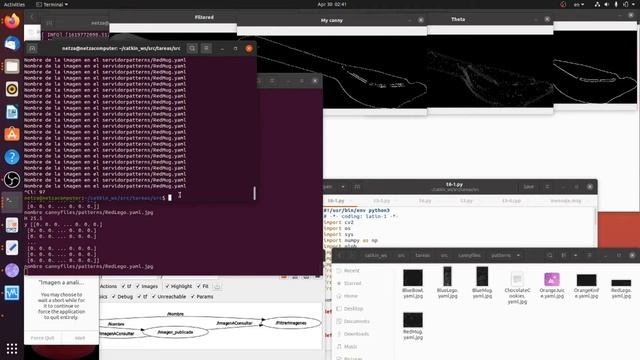The height and width of the screenshot is (360, 640).
Task: Go to cannyfiles in Files path bar
Action: tap(469, 256)
